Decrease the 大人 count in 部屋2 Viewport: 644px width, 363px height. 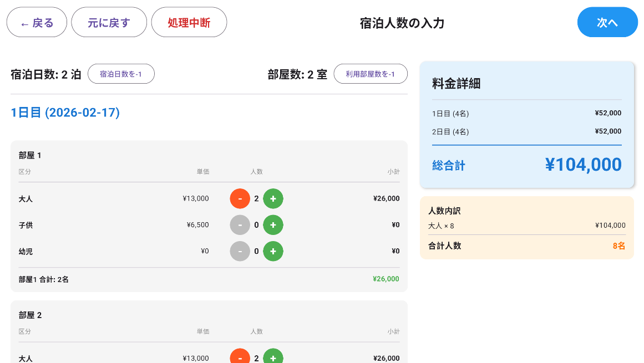click(x=240, y=357)
